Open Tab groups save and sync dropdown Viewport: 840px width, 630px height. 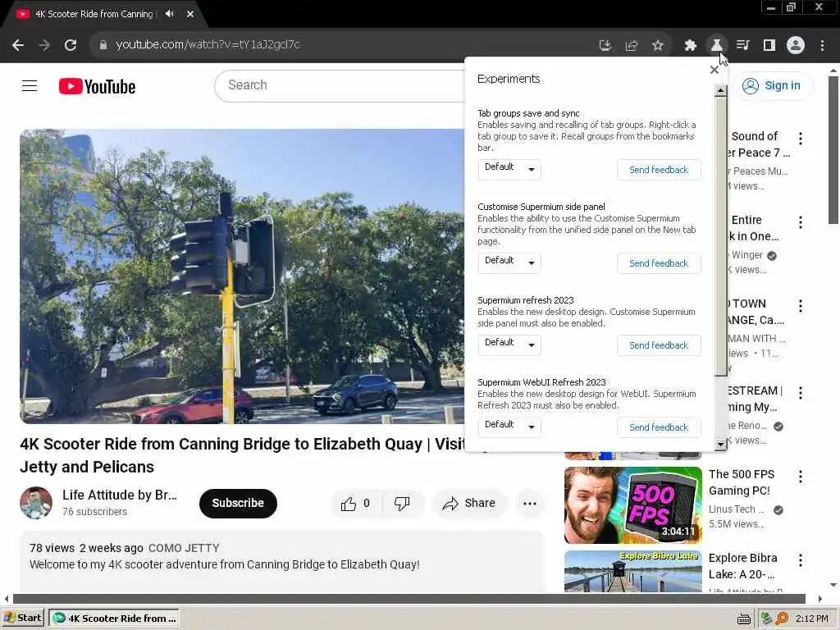[509, 169]
